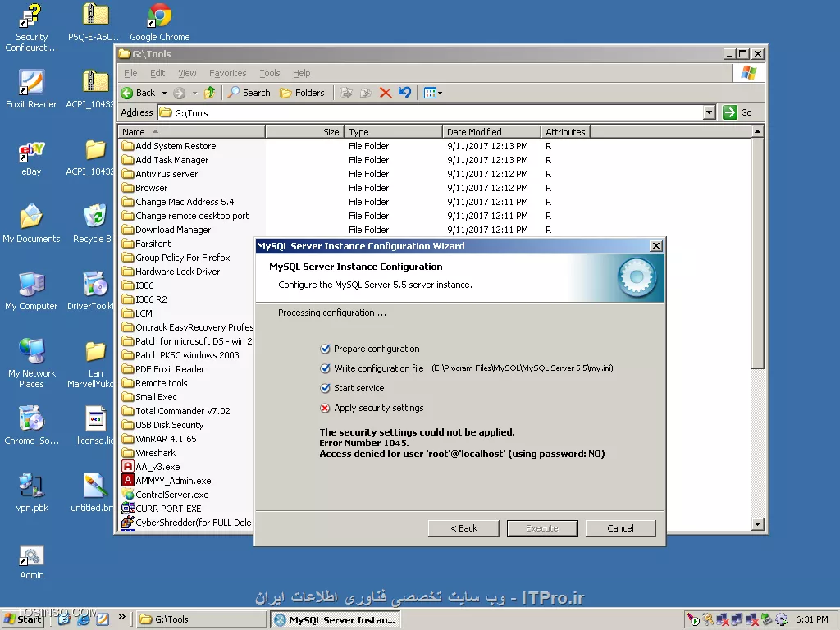The image size is (840, 630).
Task: Click the Explorer vertical scrollbar thumb
Action: click(x=757, y=253)
